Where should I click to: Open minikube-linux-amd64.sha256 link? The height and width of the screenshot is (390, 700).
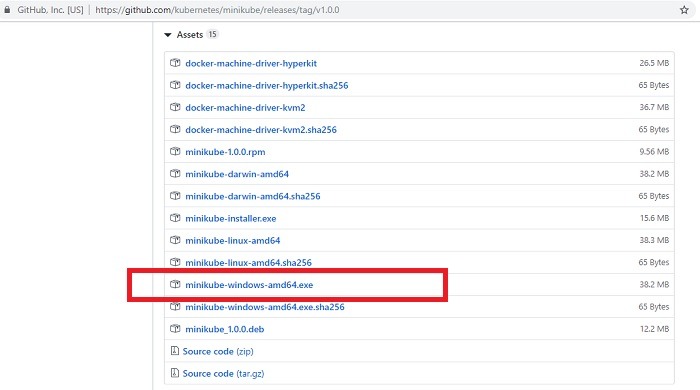tap(248, 262)
